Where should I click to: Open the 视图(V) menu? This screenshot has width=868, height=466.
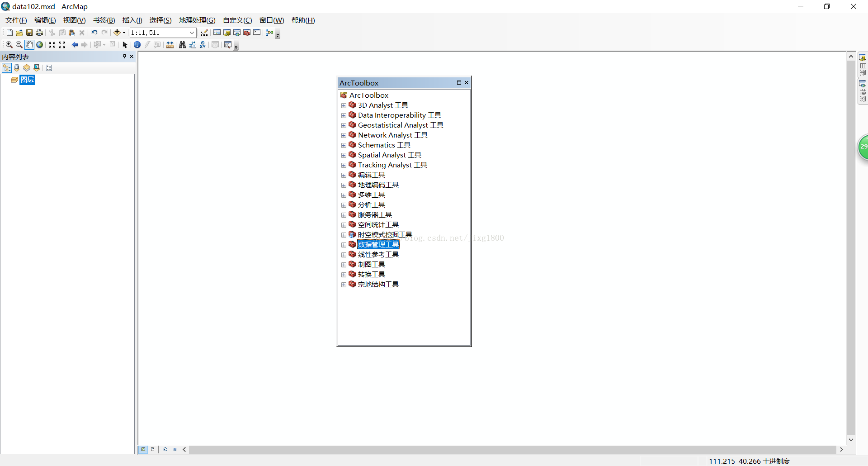coord(75,20)
